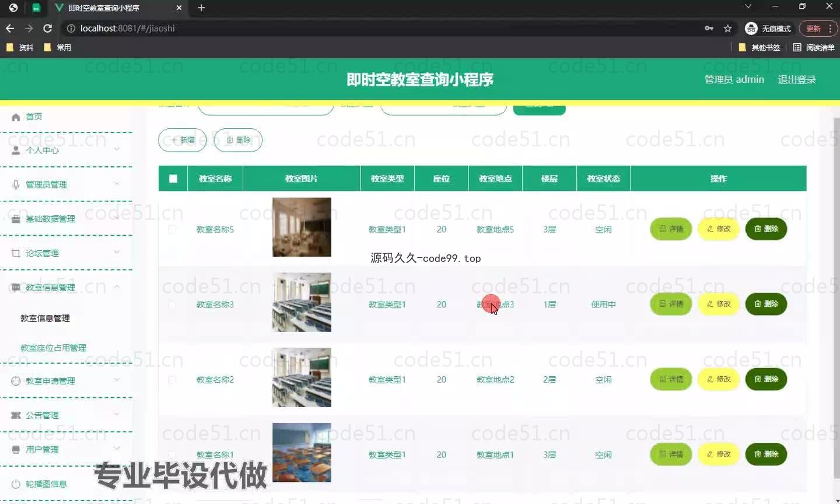This screenshot has height=504, width=840.
Task: Click the 教室状态 column header
Action: [x=603, y=178]
